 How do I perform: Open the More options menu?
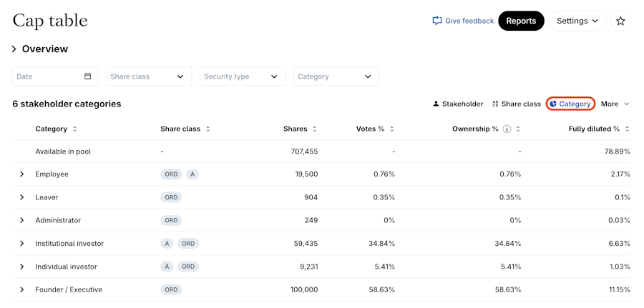click(615, 104)
